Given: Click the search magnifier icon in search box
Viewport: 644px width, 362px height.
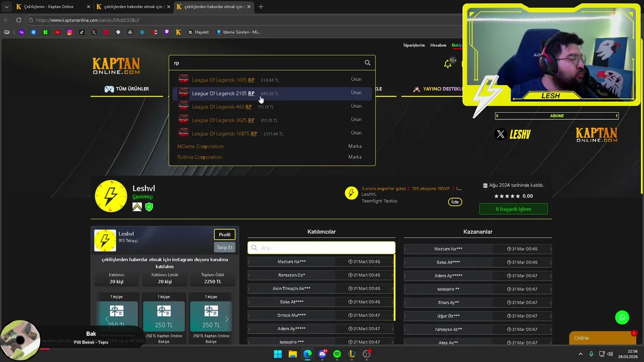Looking at the screenshot, I should tap(367, 63).
